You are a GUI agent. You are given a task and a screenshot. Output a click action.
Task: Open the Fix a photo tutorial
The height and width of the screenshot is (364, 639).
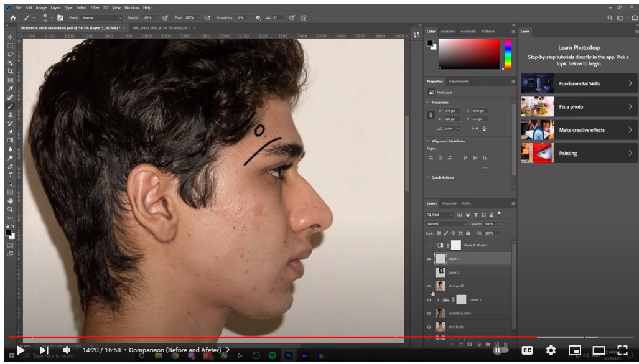pyautogui.click(x=579, y=106)
